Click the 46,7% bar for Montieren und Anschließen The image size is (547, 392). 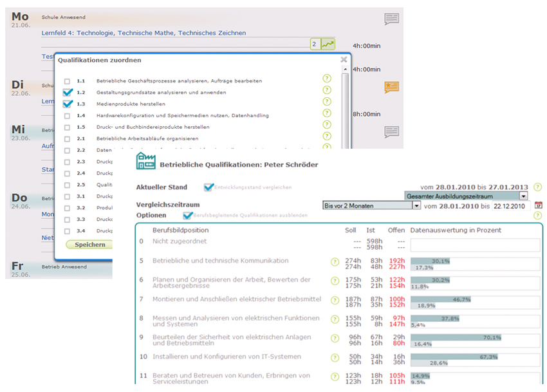coord(441,299)
